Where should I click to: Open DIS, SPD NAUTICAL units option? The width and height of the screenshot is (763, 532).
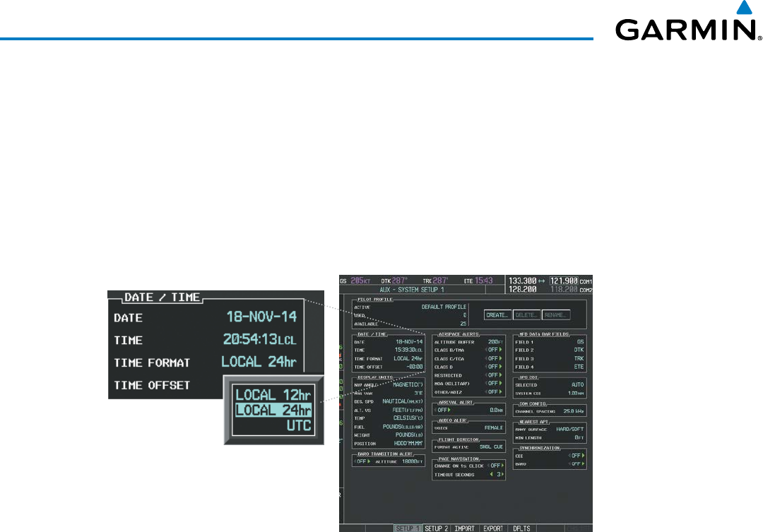pos(403,401)
